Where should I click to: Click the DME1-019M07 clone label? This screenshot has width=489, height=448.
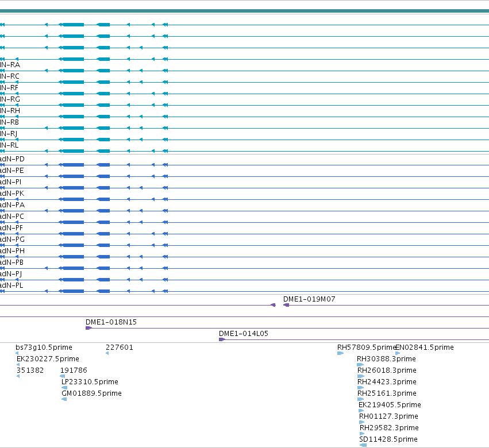point(309,299)
